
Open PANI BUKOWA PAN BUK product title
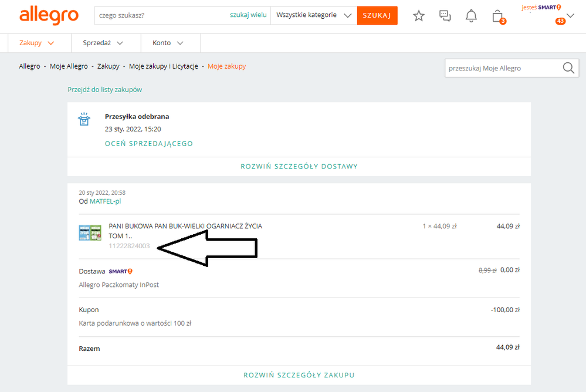click(x=185, y=231)
